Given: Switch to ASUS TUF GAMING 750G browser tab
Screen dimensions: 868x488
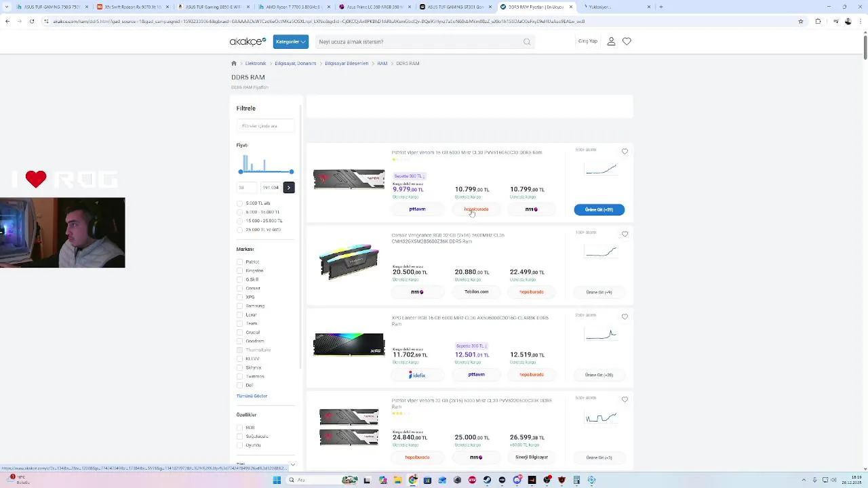Looking at the screenshot, I should pos(52,7).
